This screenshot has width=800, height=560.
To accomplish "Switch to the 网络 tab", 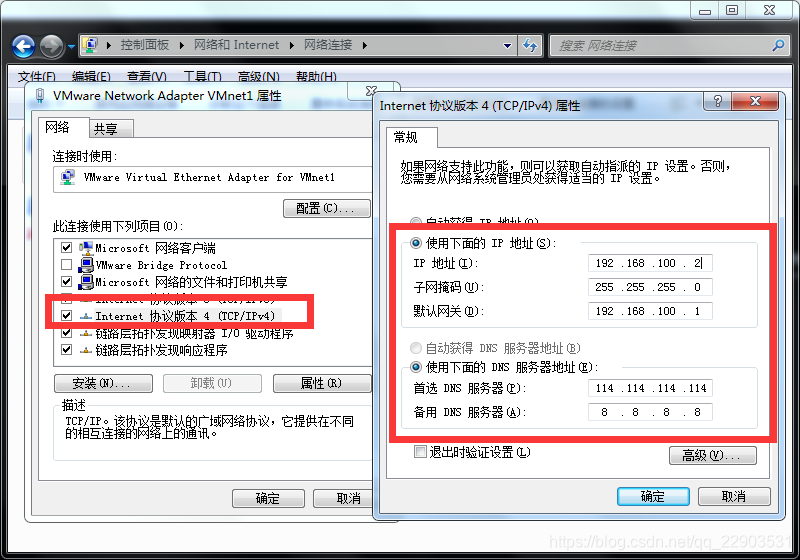I will tap(63, 127).
